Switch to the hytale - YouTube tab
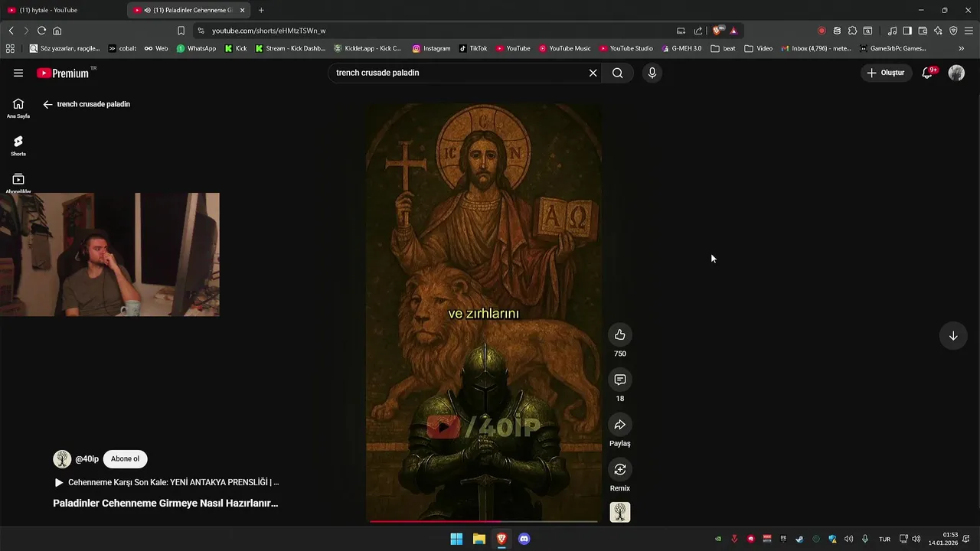Viewport: 980px width, 551px height. (61, 10)
